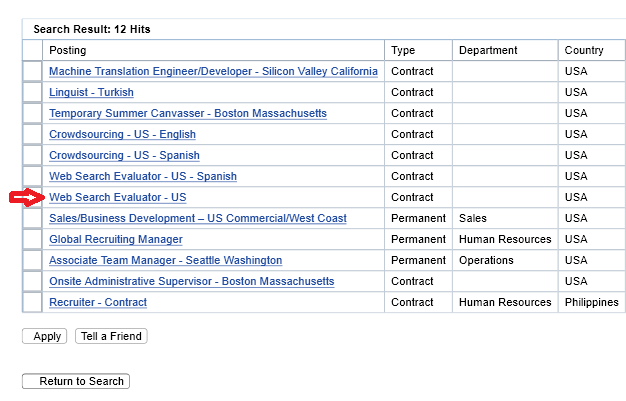Open Associate Team Manager - Seattle posting
The height and width of the screenshot is (401, 626).
165,261
